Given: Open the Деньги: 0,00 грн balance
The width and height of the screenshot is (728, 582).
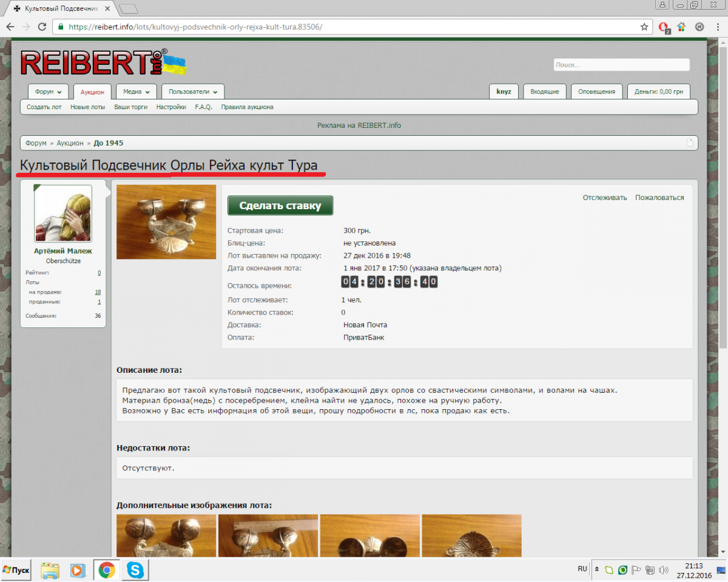Looking at the screenshot, I should pos(659,92).
